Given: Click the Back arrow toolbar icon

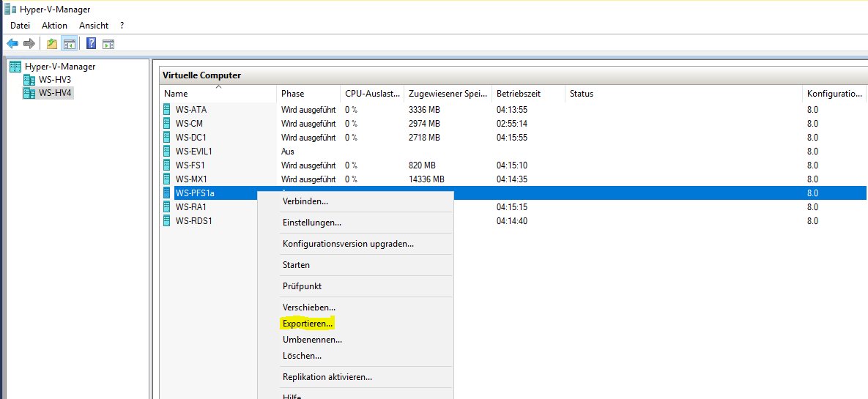Looking at the screenshot, I should (x=12, y=43).
